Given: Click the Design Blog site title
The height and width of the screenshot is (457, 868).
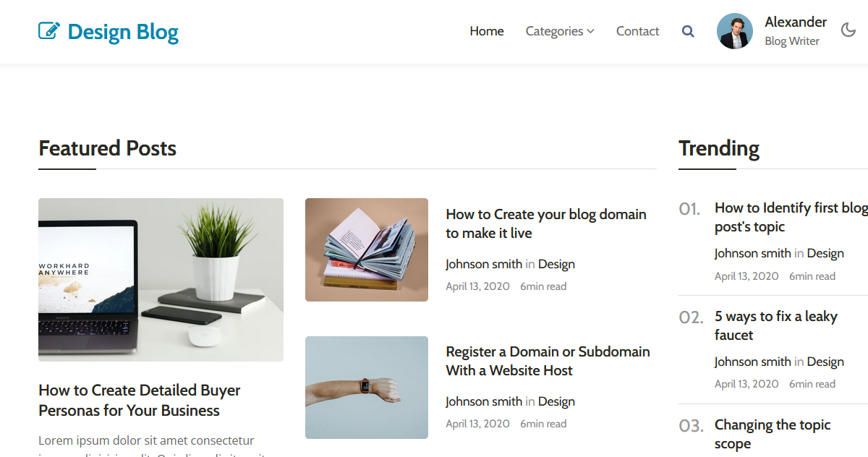Looking at the screenshot, I should click(x=122, y=32).
